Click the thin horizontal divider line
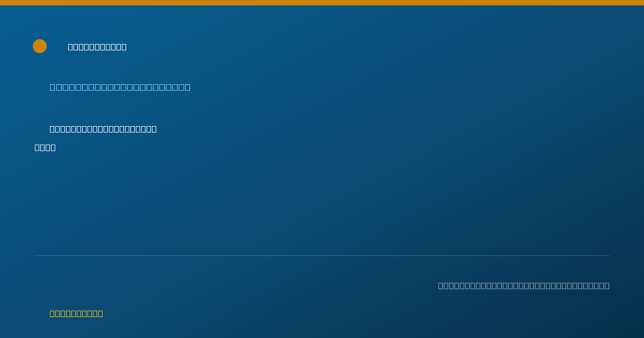Viewport: 644px width, 338px height. click(322, 255)
